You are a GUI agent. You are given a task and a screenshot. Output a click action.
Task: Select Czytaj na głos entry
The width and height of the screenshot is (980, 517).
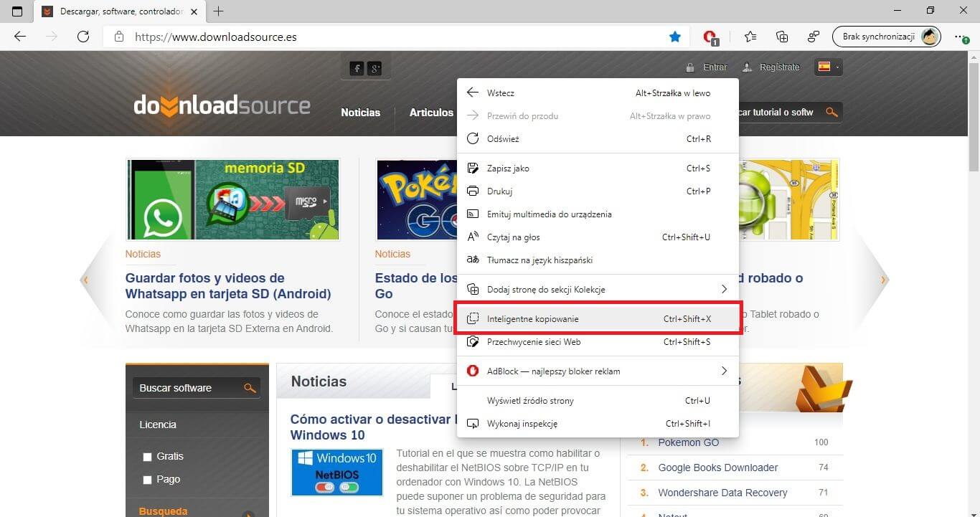[x=598, y=237]
